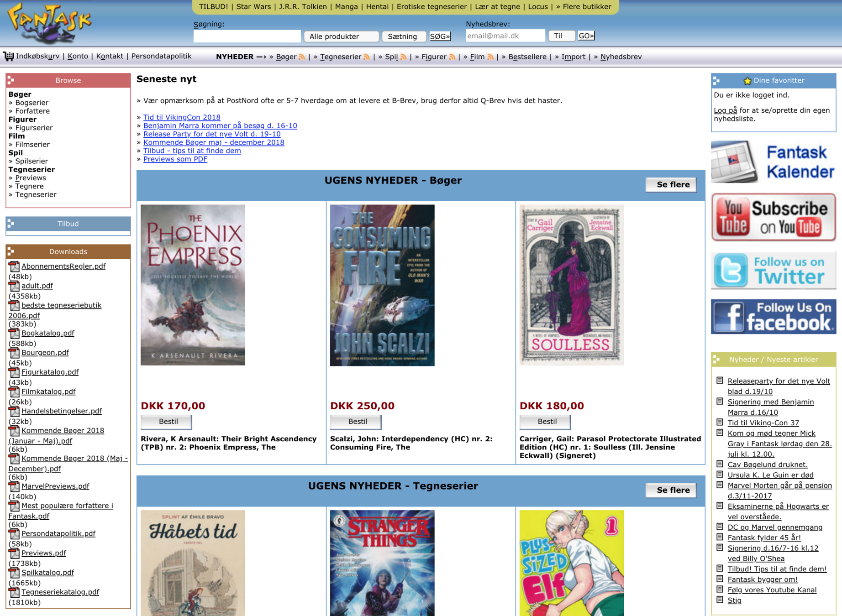
Task: Open Tegnere in the Browse list
Action: [x=29, y=186]
